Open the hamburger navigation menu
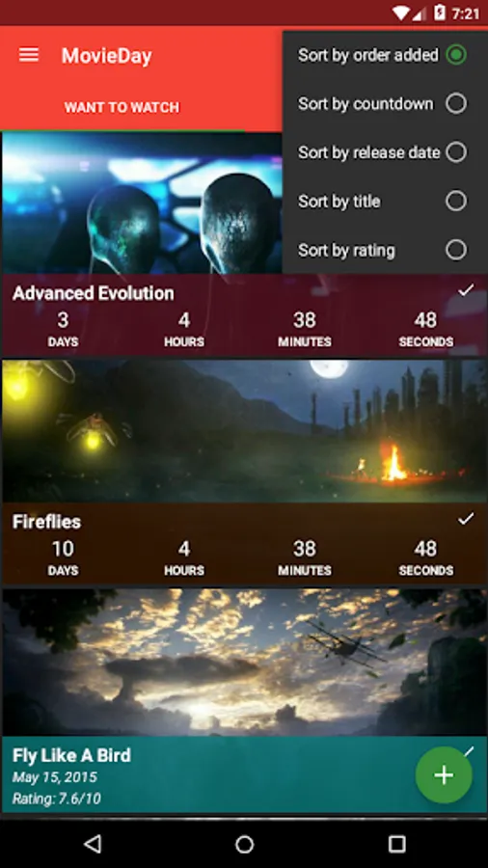The height and width of the screenshot is (868, 488). tap(29, 55)
